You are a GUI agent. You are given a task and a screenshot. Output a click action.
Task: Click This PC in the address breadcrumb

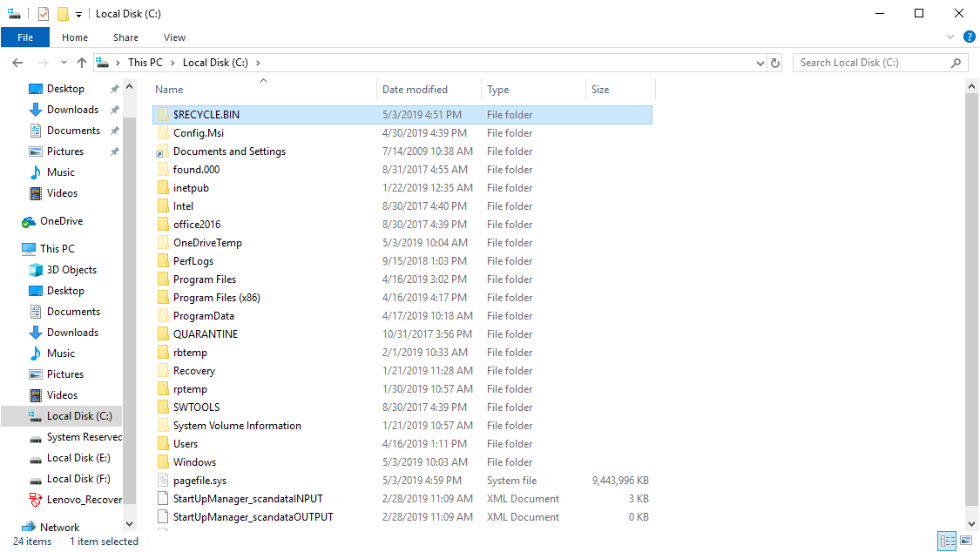(x=145, y=63)
